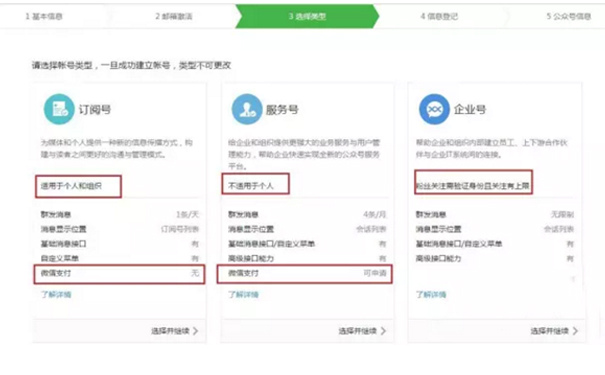Click the 无限制 value in 企业号
The width and height of the screenshot is (605, 375).
(x=562, y=215)
